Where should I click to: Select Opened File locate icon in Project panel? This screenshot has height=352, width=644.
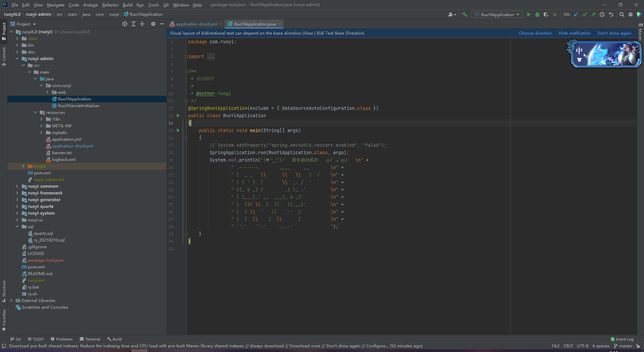[x=125, y=24]
